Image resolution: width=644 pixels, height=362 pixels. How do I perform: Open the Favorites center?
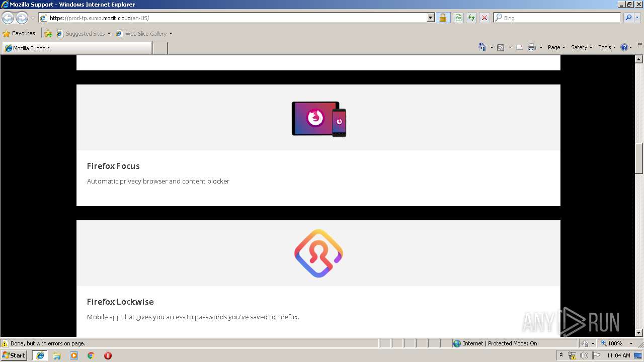[x=19, y=34]
